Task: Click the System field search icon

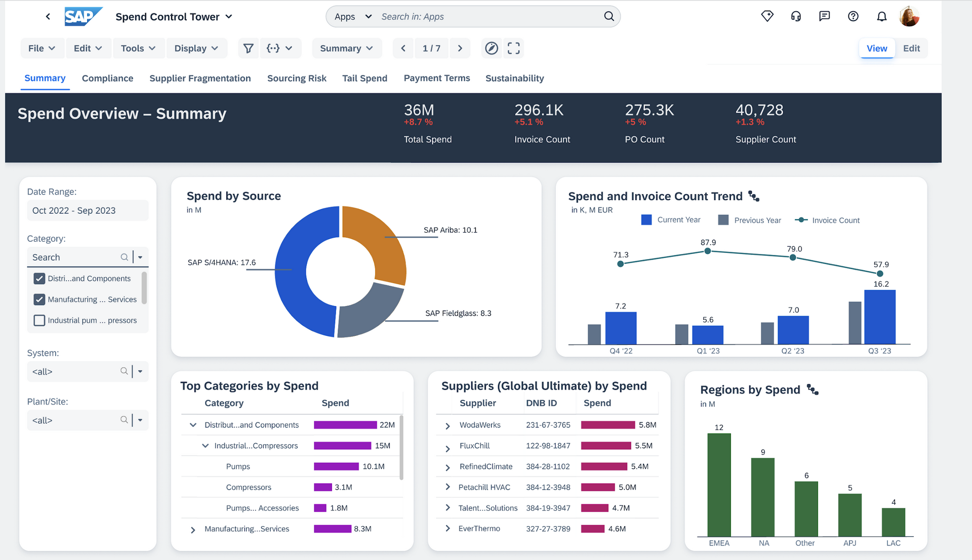Action: tap(124, 371)
